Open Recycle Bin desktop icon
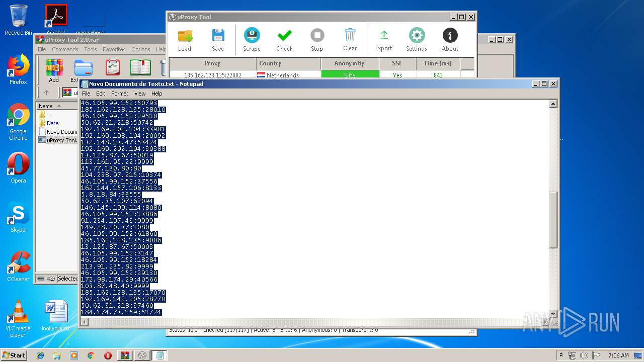This screenshot has width=644, height=362. [18, 20]
